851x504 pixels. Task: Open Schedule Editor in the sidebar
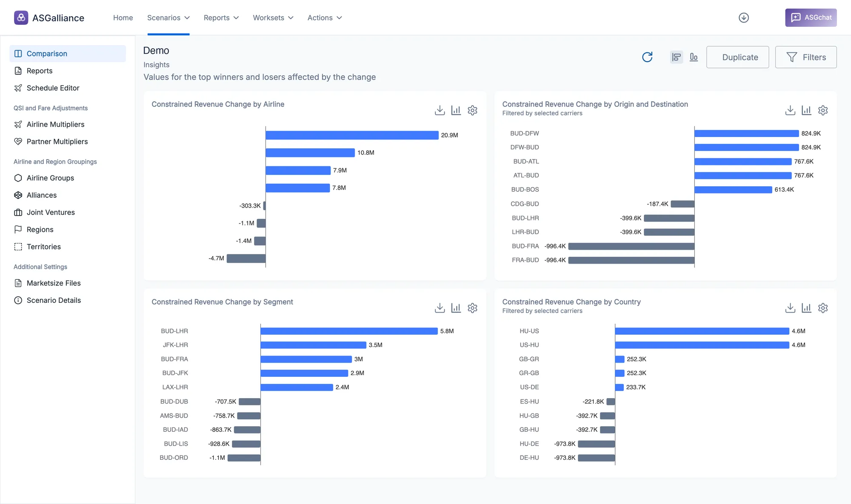[68, 88]
